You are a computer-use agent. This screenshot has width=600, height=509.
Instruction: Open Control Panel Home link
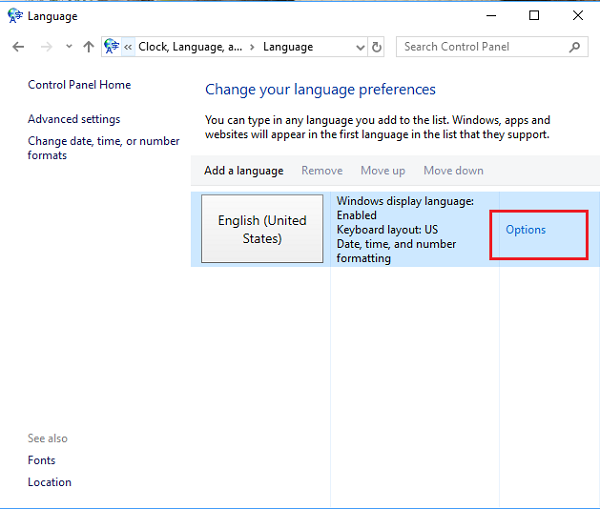[79, 85]
